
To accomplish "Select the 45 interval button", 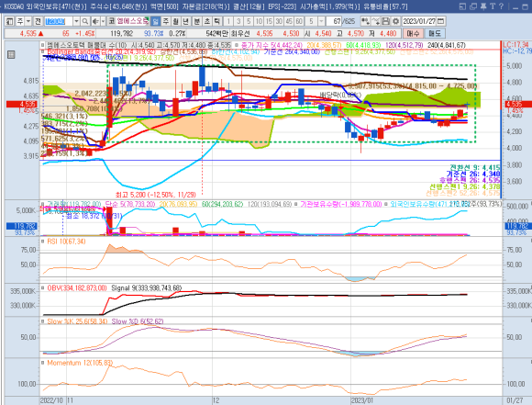I will [x=289, y=21].
